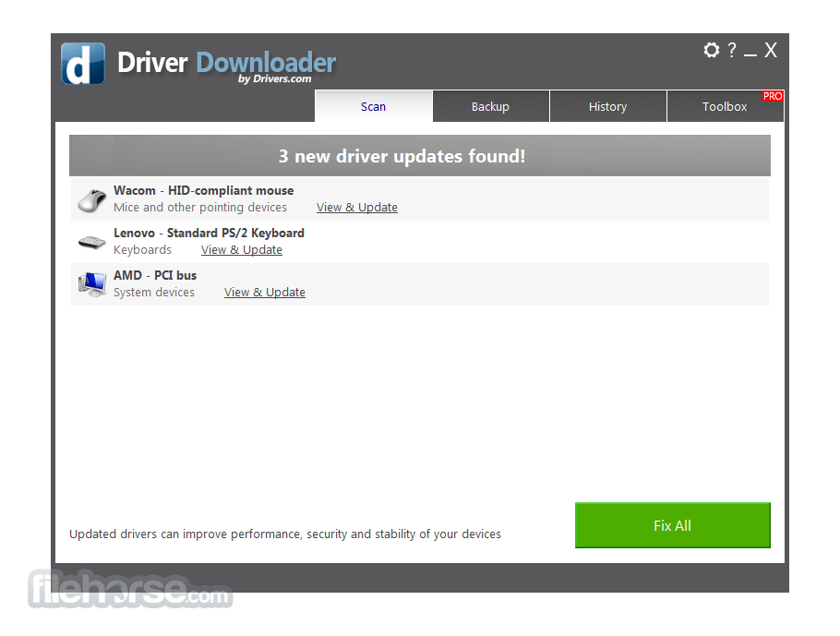Click the 'Driver Downloader' title text
This screenshot has width=840, height=636.
coord(226,63)
